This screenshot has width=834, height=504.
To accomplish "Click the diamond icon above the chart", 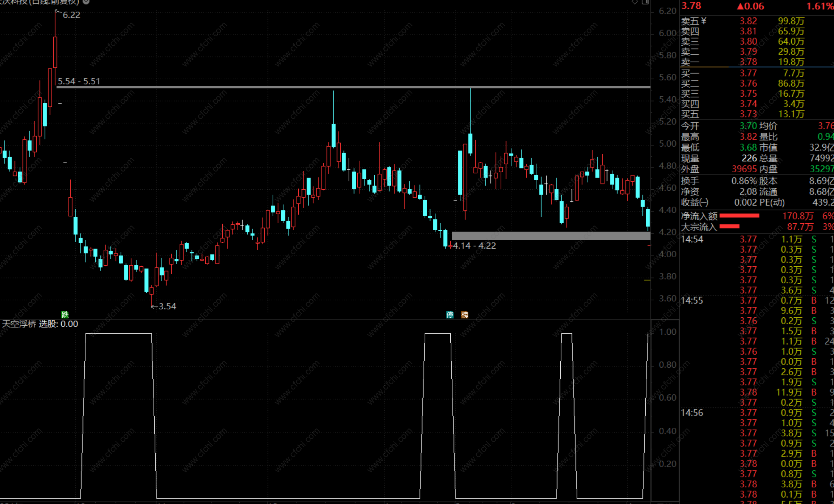I will point(635,2).
